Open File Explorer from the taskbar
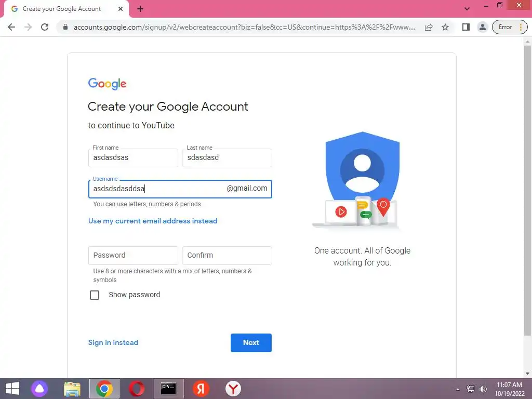 tap(72, 389)
